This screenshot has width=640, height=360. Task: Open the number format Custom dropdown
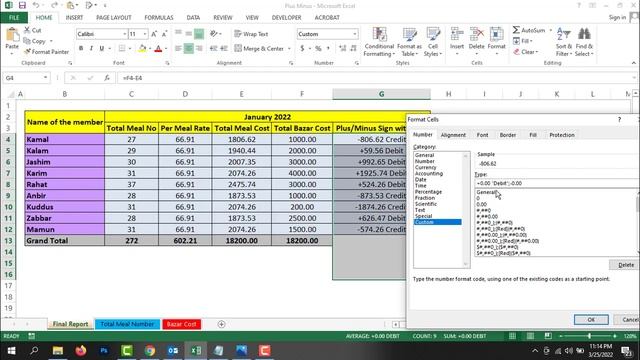pos(355,34)
